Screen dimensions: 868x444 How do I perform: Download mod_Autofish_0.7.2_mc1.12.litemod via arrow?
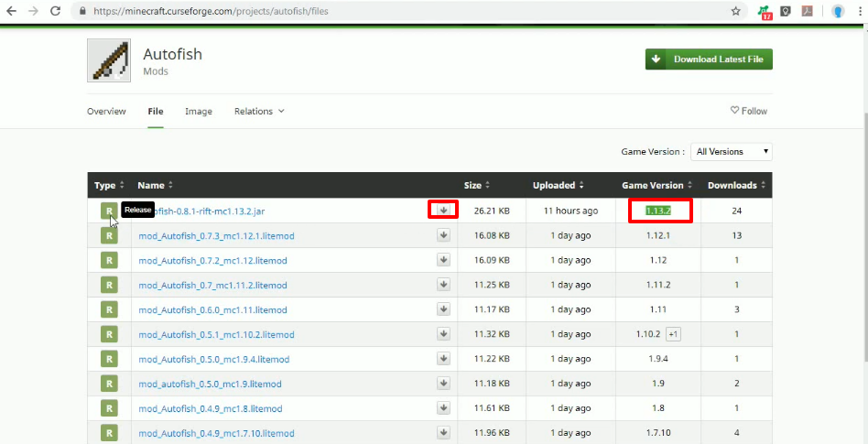tap(443, 260)
